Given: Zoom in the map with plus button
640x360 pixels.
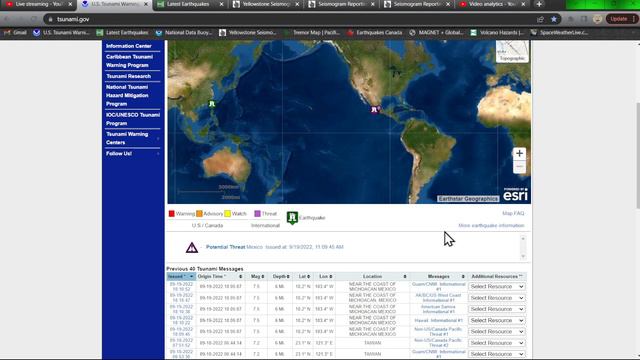Looking at the screenshot, I should (x=519, y=153).
